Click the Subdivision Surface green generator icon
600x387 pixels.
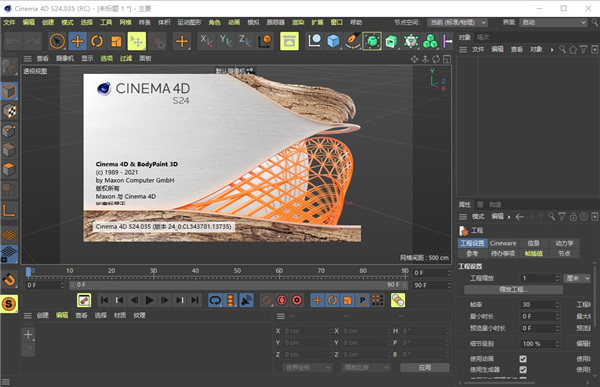372,41
